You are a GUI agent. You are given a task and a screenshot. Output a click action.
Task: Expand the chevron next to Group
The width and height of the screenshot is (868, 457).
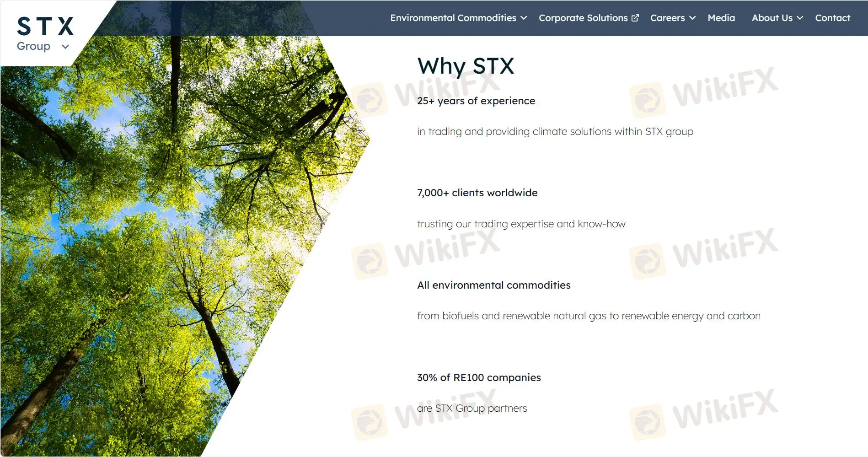65,47
